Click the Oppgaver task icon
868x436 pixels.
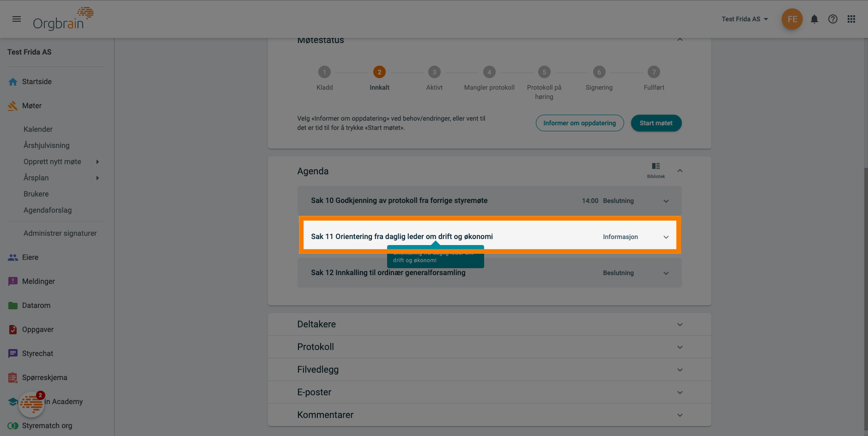(13, 329)
